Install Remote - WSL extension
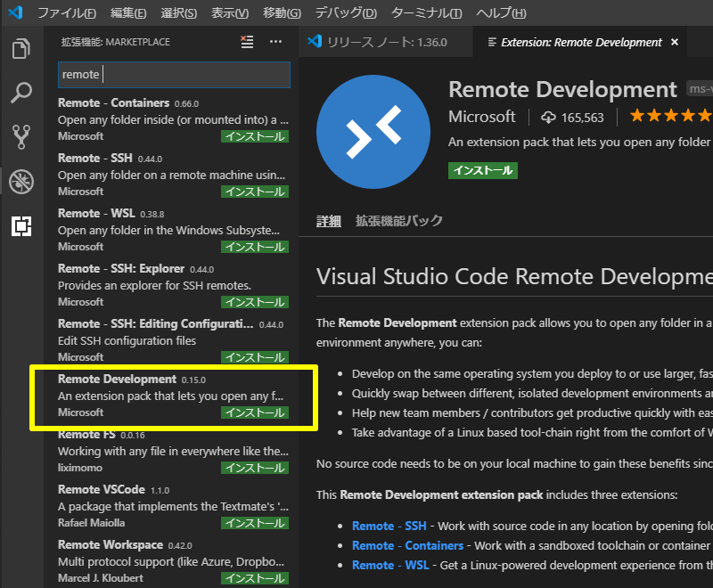 click(255, 247)
